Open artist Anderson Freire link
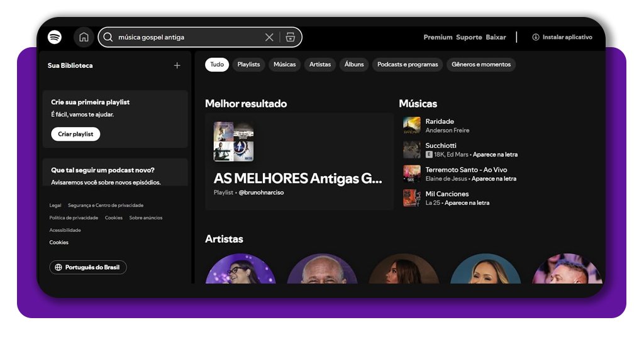Image resolution: width=644 pixels, height=337 pixels. pyautogui.click(x=447, y=131)
